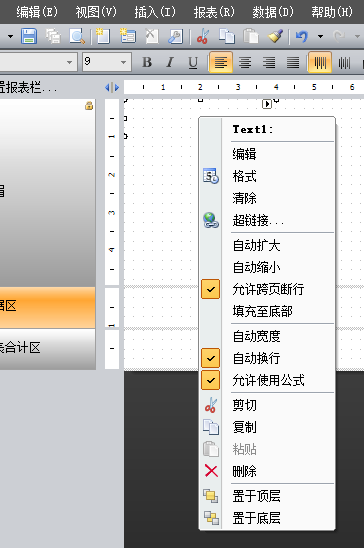
Task: Choose 置于底层 in the context menu
Action: (267, 518)
